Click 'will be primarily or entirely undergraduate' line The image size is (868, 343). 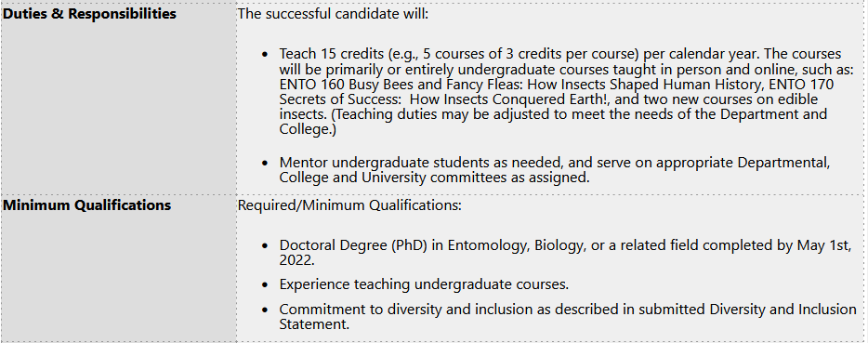click(x=567, y=70)
